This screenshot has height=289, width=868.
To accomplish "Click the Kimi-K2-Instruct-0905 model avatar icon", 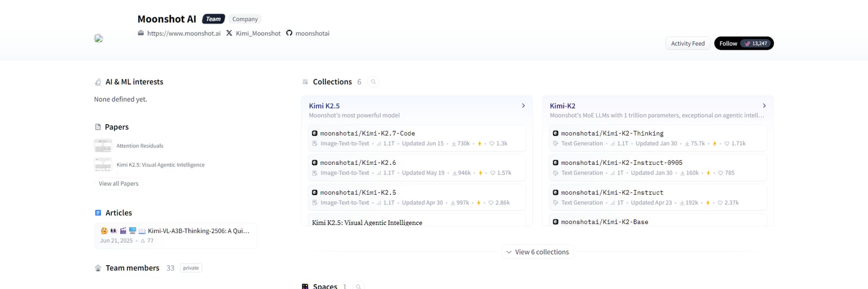I will [x=556, y=163].
